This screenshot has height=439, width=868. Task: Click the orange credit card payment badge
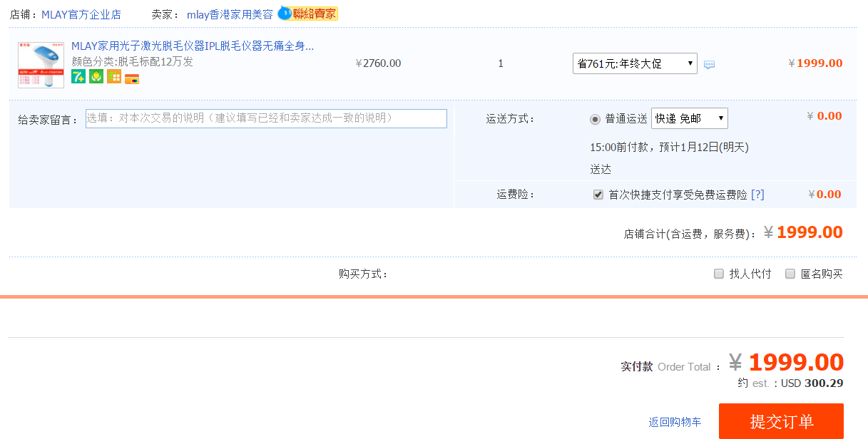click(x=132, y=79)
